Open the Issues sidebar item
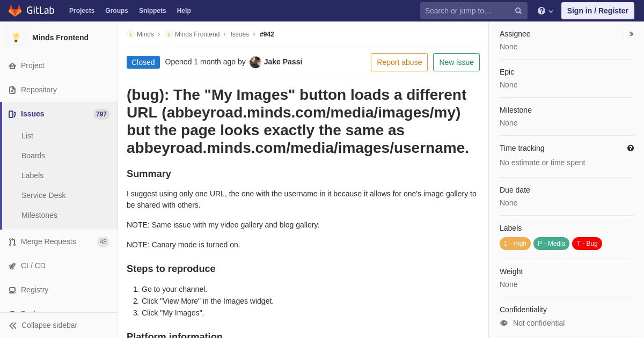This screenshot has height=338, width=644. coord(59,114)
